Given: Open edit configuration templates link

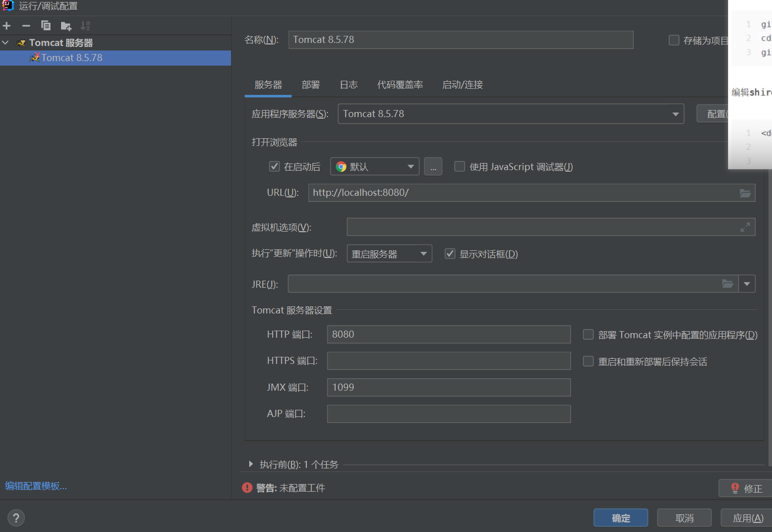Looking at the screenshot, I should coord(36,486).
